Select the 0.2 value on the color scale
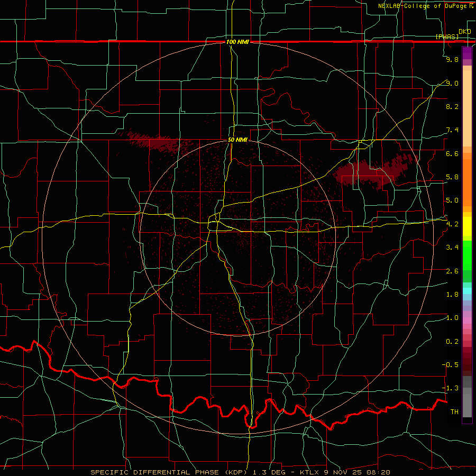The height and width of the screenshot is (476, 476). click(x=452, y=342)
